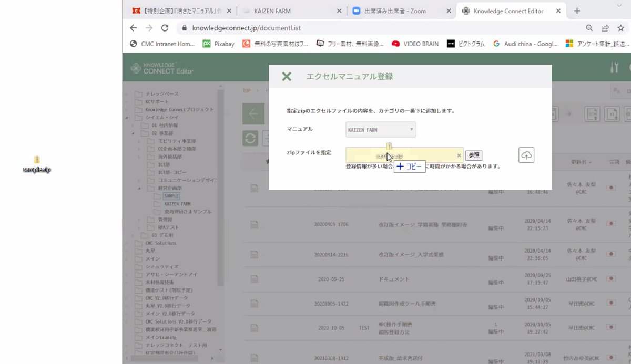Expand the KCサポート folder
The image size is (631, 364).
(x=126, y=101)
